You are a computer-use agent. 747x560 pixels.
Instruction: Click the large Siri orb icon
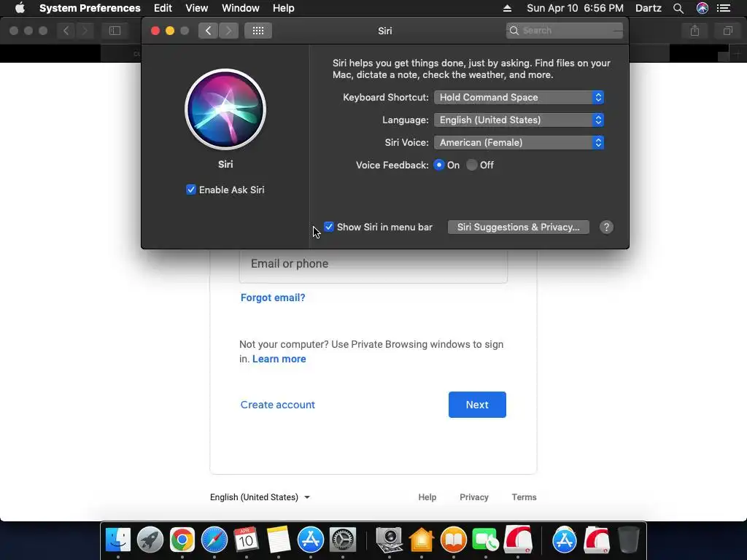coord(225,109)
